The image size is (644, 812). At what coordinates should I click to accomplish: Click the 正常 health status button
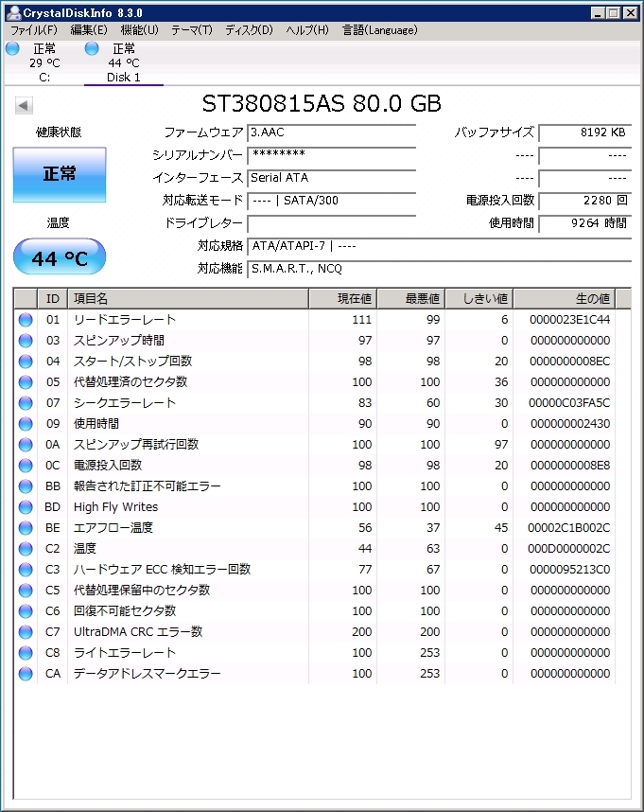coord(60,174)
